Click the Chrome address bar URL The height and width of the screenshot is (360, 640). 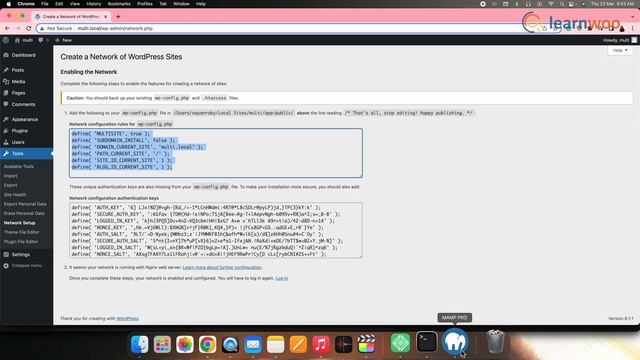(x=115, y=29)
